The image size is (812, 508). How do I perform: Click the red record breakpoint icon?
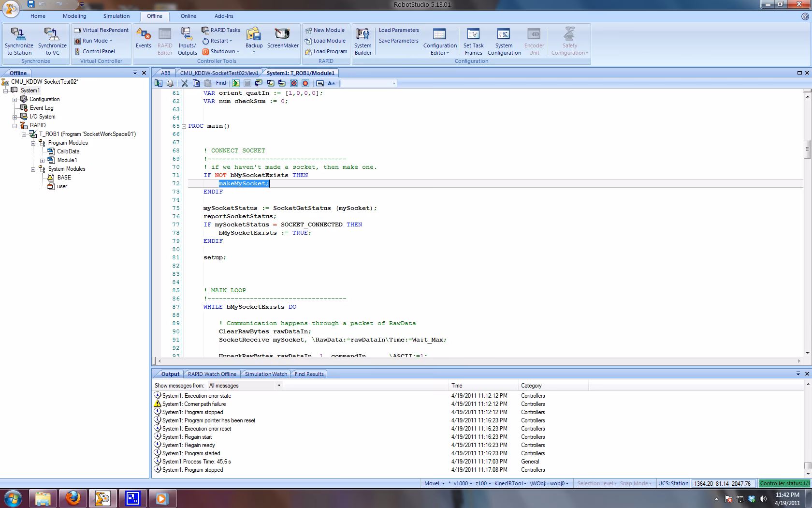[305, 83]
